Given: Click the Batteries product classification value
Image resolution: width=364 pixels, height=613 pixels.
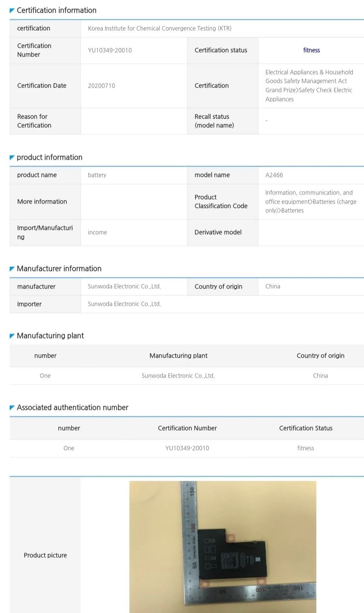Looking at the screenshot, I should point(310,202).
